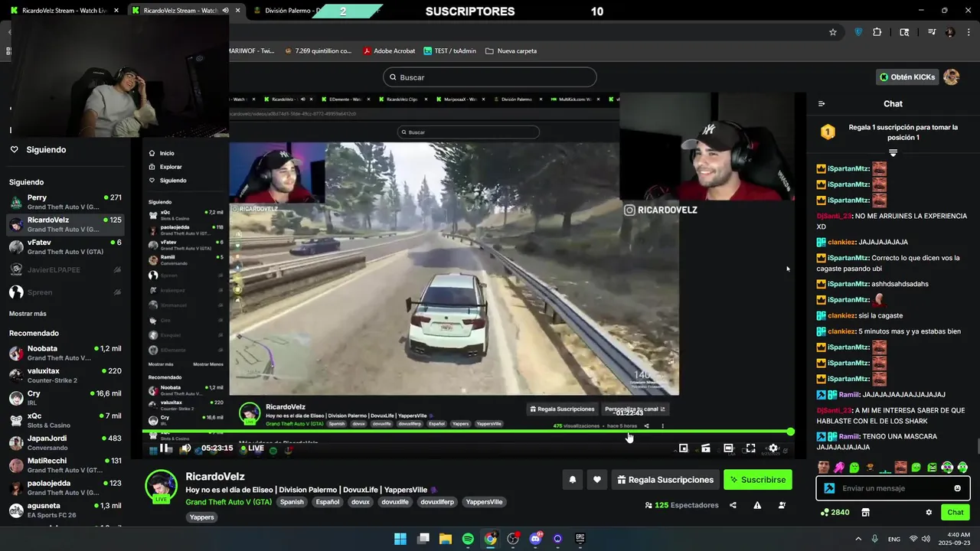Open the 2840 channel points balance

[835, 512]
